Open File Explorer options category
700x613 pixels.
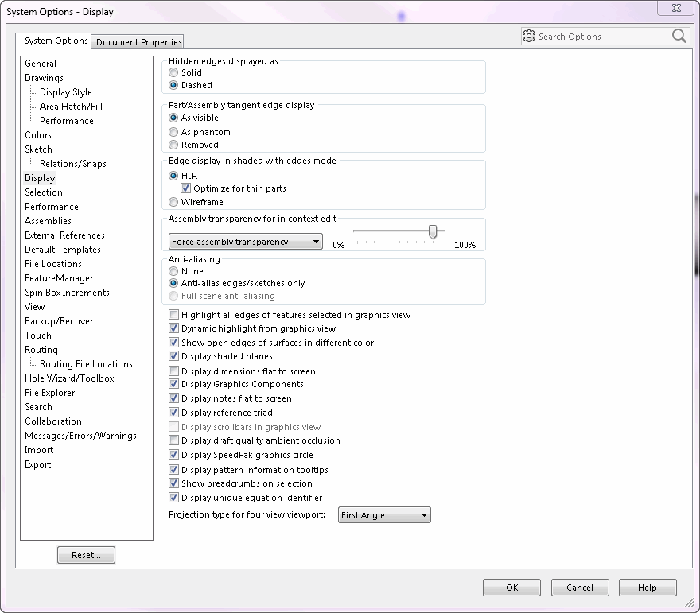pyautogui.click(x=49, y=393)
